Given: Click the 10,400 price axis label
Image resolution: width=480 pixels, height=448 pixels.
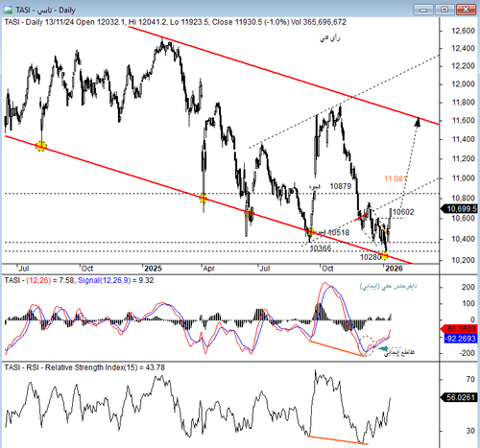Looking at the screenshot, I should pos(463,239).
